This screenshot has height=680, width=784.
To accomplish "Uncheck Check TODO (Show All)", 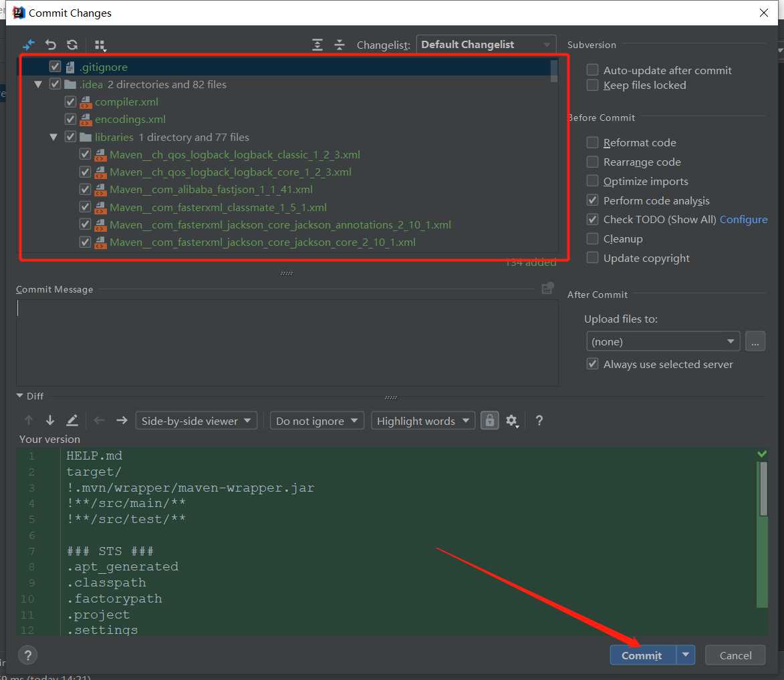I will 592,219.
